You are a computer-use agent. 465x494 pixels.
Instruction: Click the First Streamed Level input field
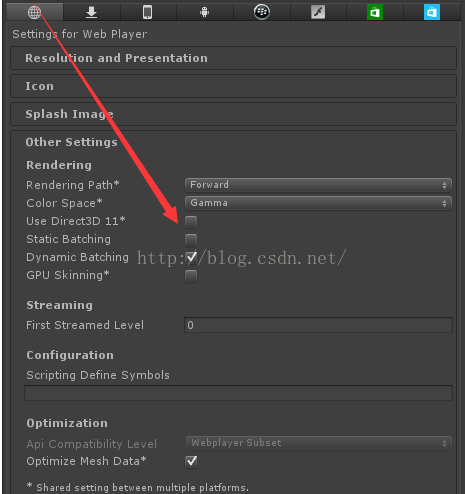pyautogui.click(x=318, y=325)
